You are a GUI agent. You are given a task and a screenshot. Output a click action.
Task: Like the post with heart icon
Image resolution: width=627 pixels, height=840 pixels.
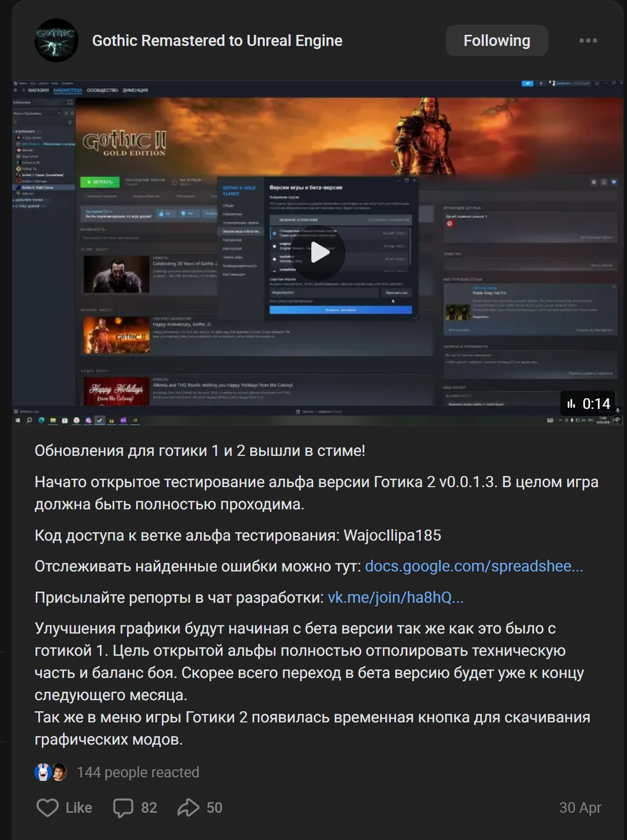[x=47, y=808]
